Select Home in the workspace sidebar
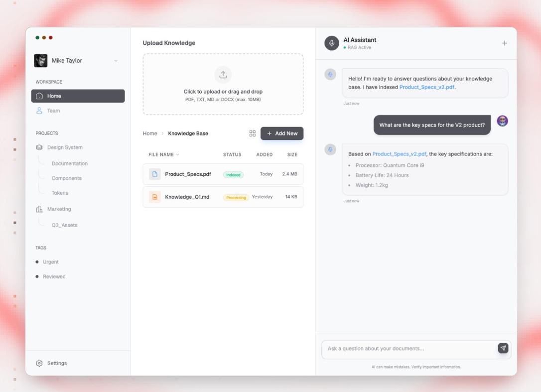The width and height of the screenshot is (541, 392). click(78, 96)
